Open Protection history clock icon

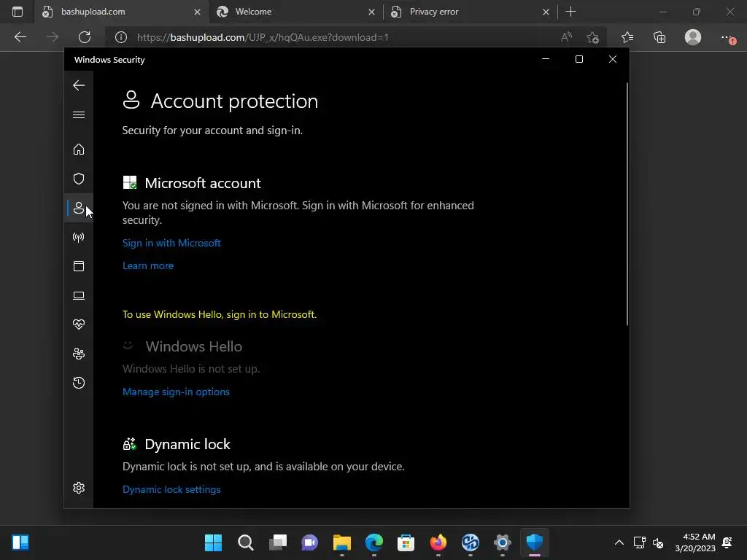click(79, 383)
